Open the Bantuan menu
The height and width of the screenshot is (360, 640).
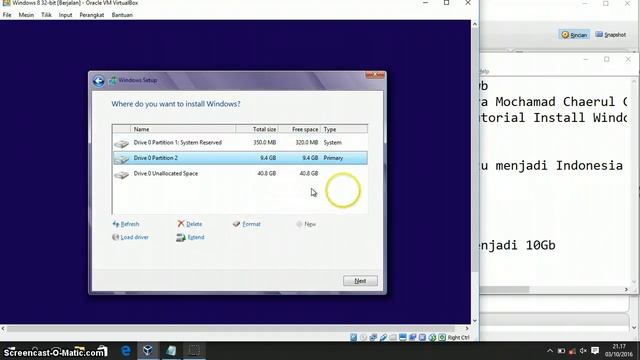tap(122, 15)
